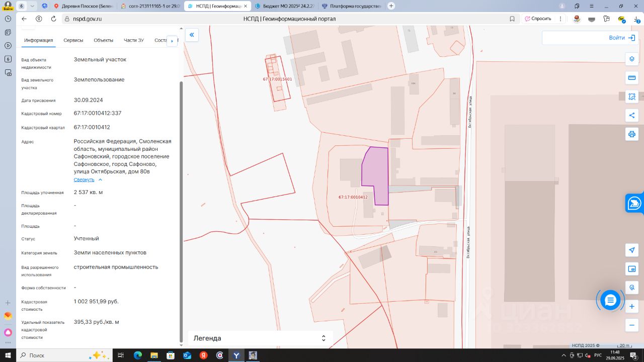Collapse the information side panel
Viewport: 644px width, 362px height.
click(192, 35)
